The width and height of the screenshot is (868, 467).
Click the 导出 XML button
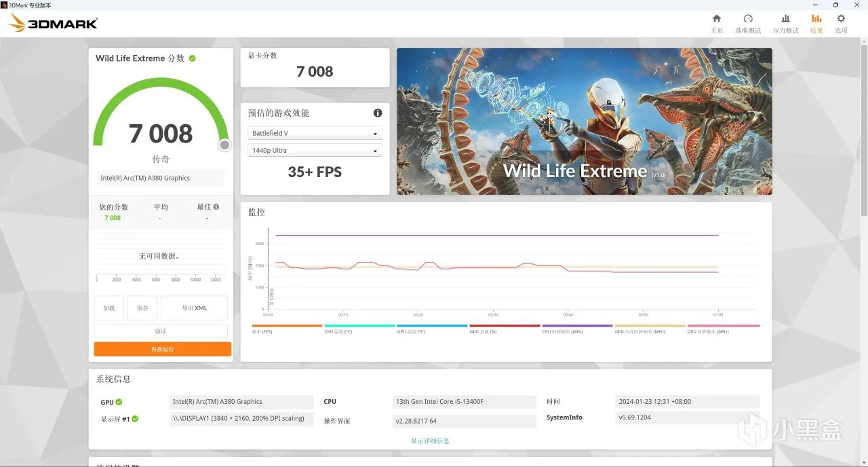click(195, 308)
